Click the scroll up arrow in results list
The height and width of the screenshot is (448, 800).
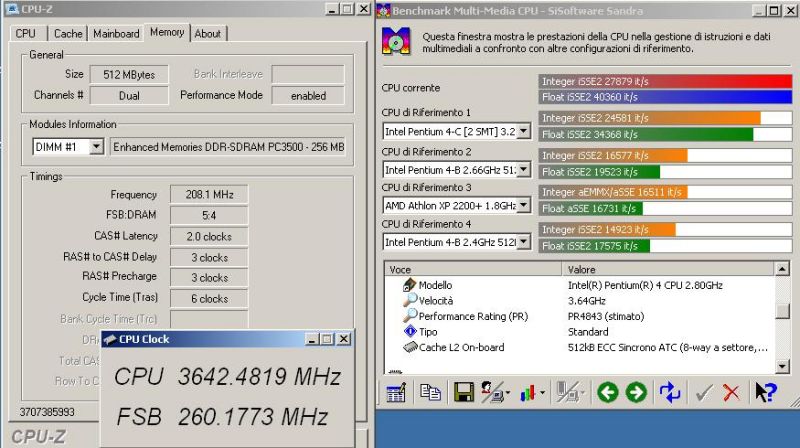(782, 269)
